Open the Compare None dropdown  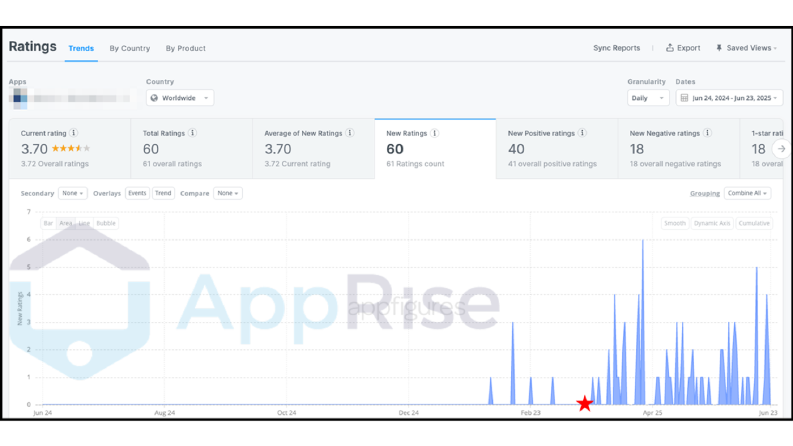click(228, 193)
